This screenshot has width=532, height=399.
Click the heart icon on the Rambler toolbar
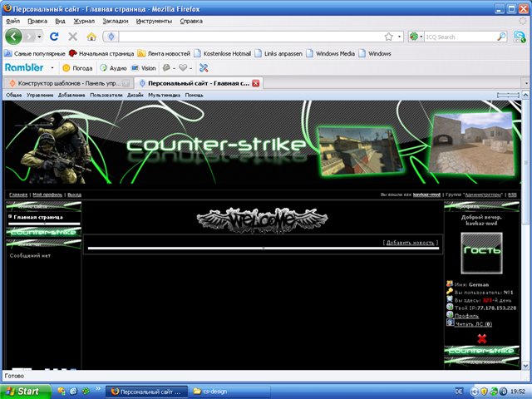click(x=183, y=68)
